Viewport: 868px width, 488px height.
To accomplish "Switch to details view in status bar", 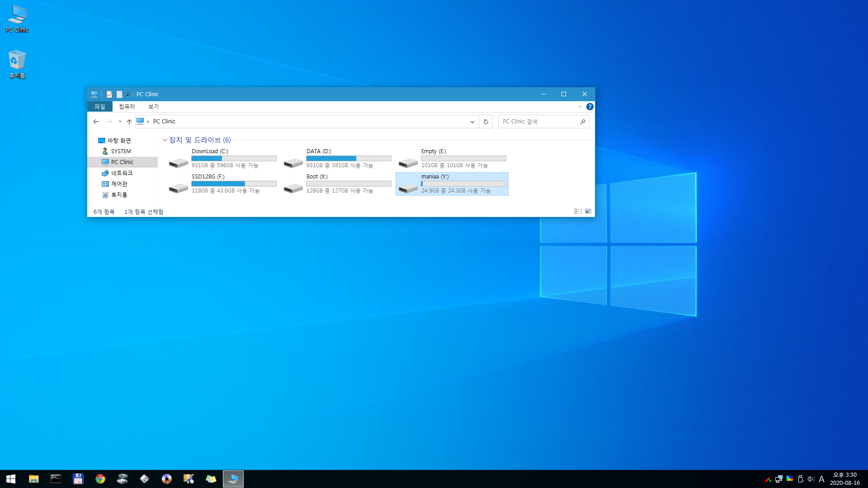I will (578, 211).
